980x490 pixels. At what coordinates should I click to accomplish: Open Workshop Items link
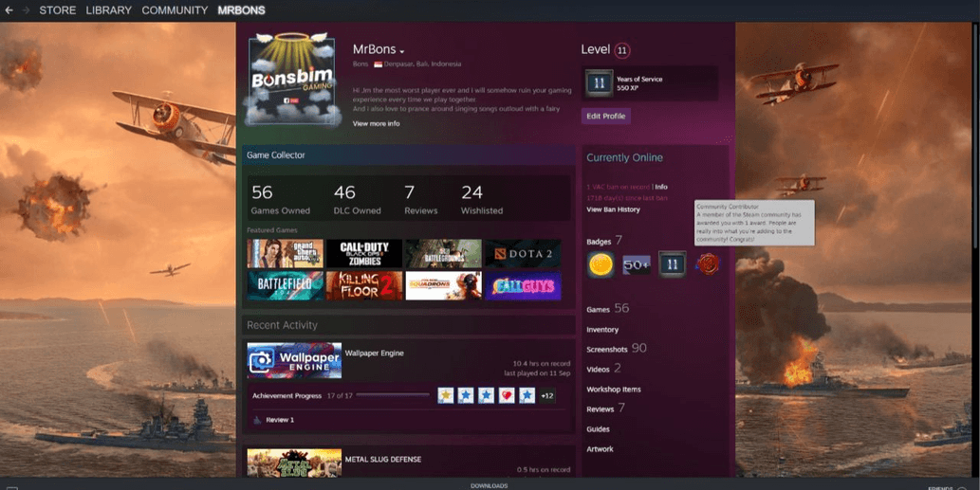(x=614, y=390)
